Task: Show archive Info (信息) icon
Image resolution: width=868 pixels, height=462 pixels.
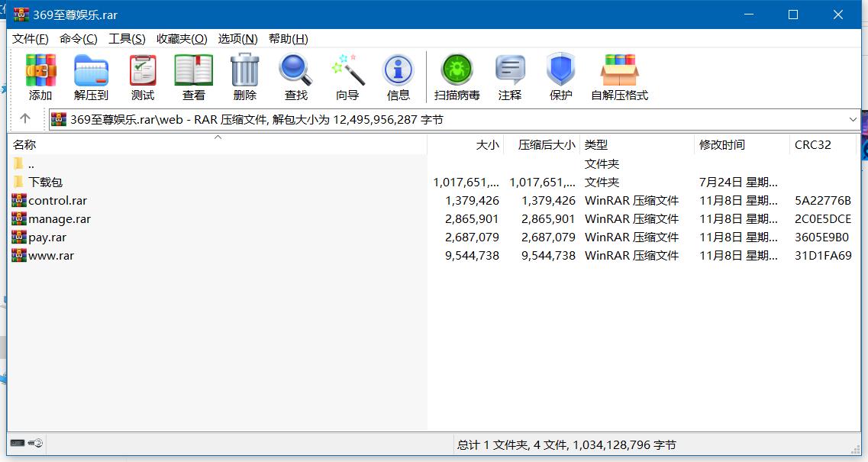Action: click(x=398, y=77)
